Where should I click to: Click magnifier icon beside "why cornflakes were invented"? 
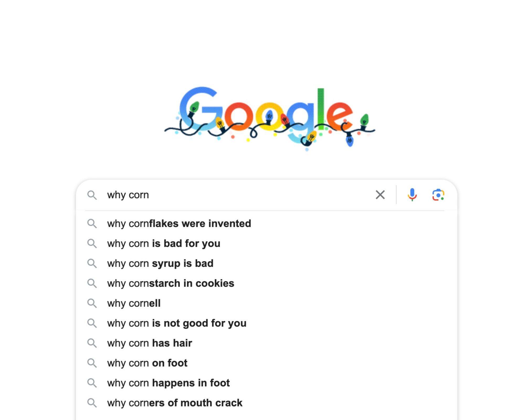coord(92,224)
